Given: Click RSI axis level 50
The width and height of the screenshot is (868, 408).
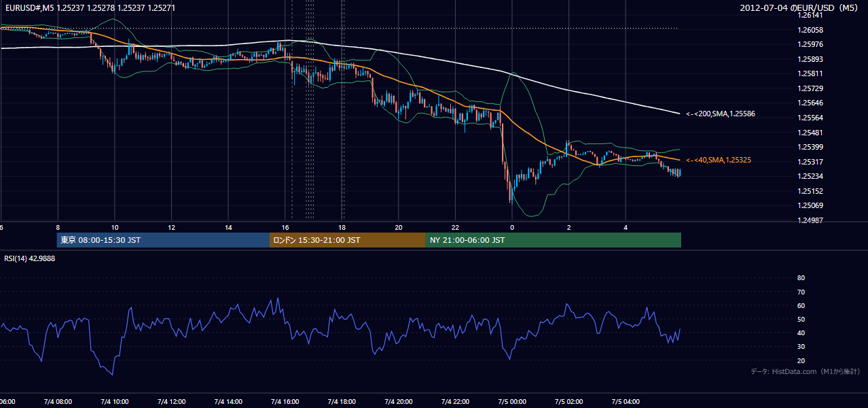Looking at the screenshot, I should [801, 319].
